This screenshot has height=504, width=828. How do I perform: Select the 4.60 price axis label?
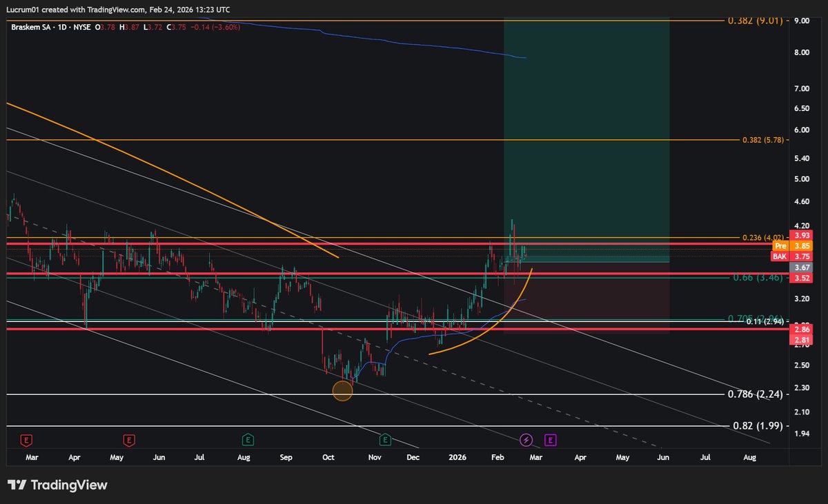tap(802, 201)
